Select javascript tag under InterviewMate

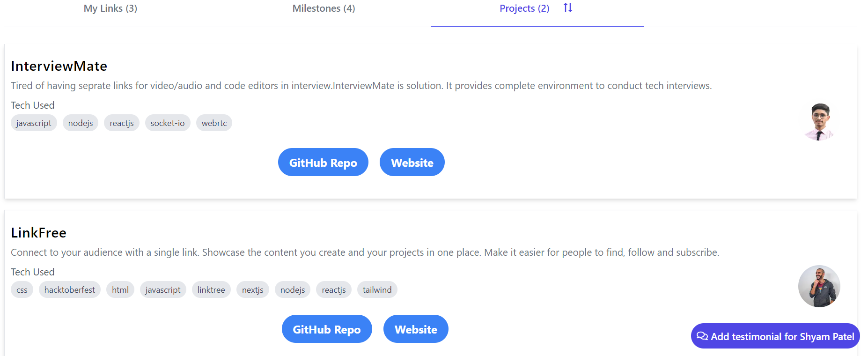[34, 123]
